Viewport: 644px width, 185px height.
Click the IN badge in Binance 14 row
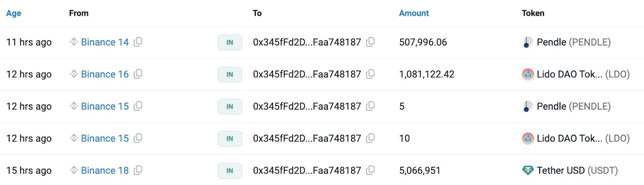(229, 42)
